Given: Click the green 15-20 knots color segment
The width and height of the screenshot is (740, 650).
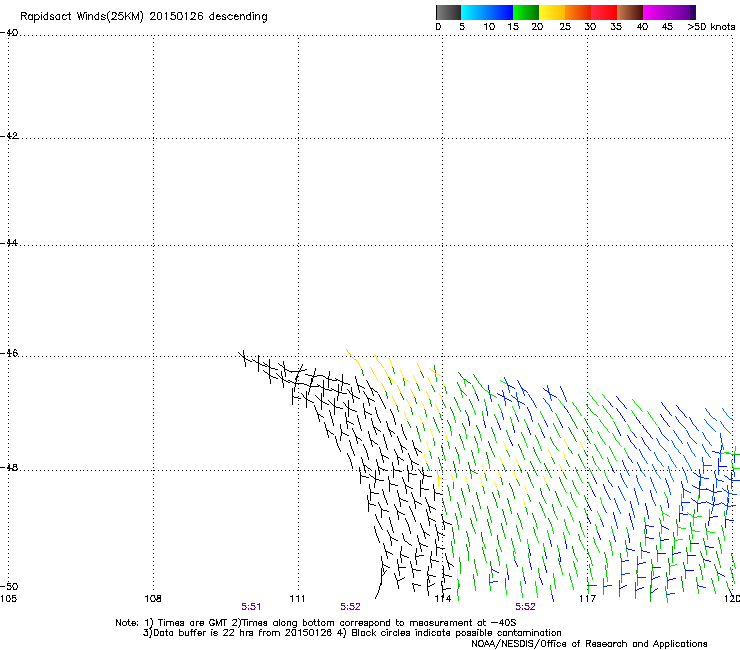Looking at the screenshot, I should click(x=526, y=12).
